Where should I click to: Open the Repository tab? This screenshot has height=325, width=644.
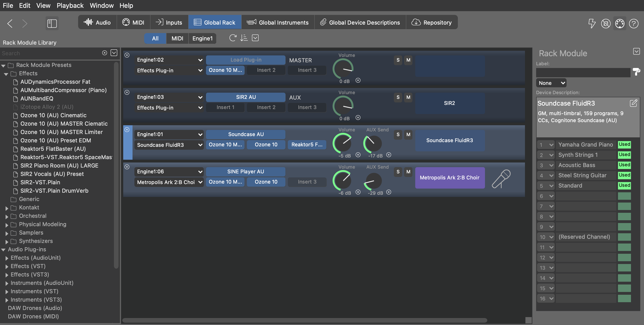[432, 23]
